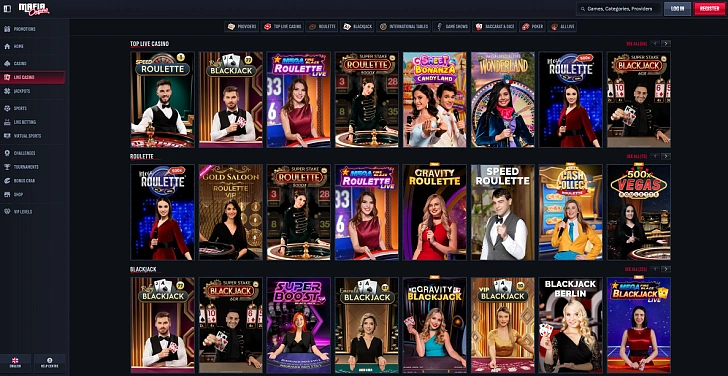Open Gravity Roulette game thumbnail
Screen dimensions: 728x376
[435, 212]
